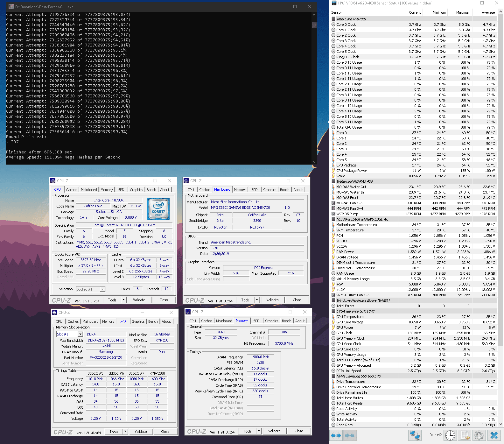
Task: Open Tools dropdown arrow in CPU-Z processor window
Action: pyautogui.click(x=124, y=300)
